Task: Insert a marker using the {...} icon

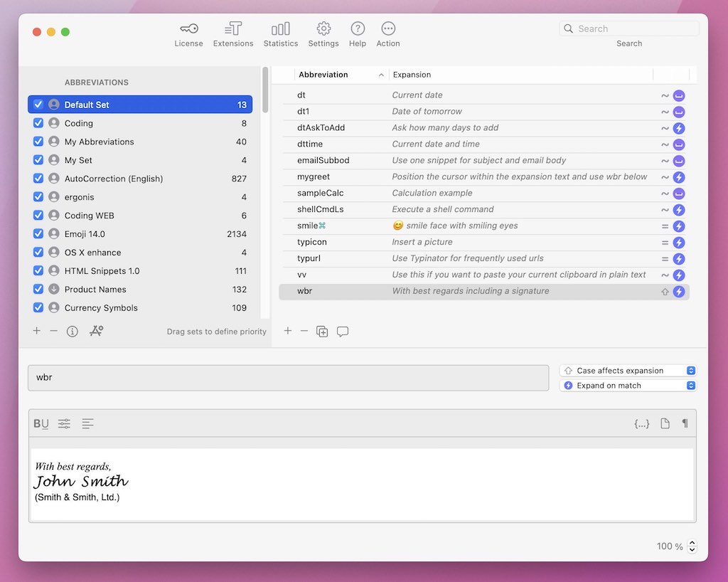Action: coord(641,423)
